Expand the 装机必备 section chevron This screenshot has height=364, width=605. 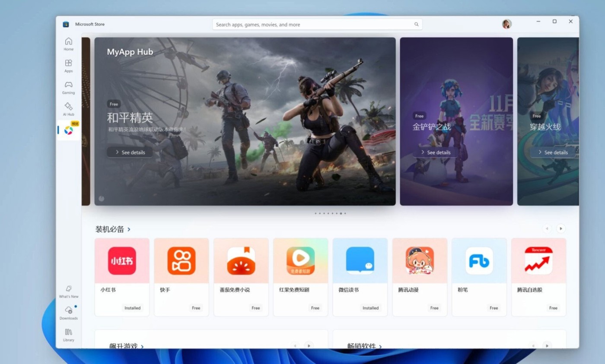pyautogui.click(x=129, y=229)
